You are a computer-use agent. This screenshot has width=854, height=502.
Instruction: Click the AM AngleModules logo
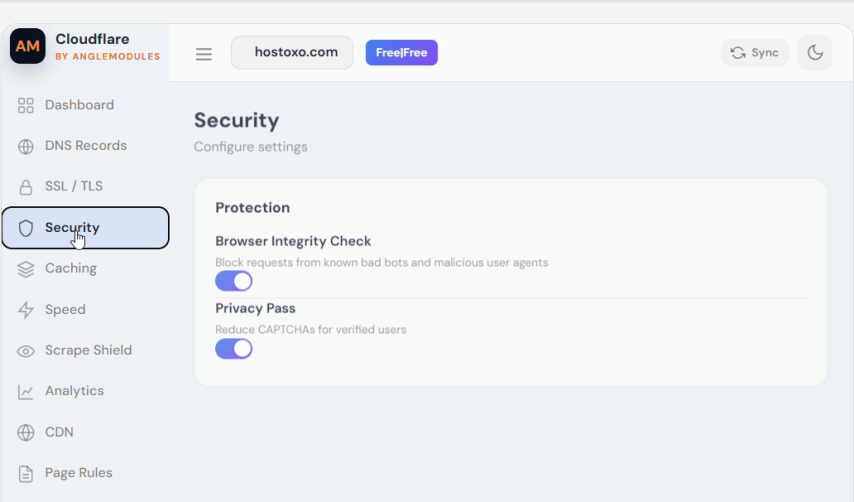coord(28,46)
